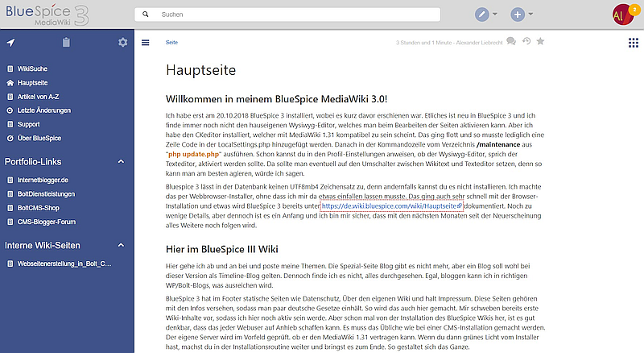Switch to the clipboard tab in sidebar
Viewport: 644px width, 353px height.
[66, 42]
